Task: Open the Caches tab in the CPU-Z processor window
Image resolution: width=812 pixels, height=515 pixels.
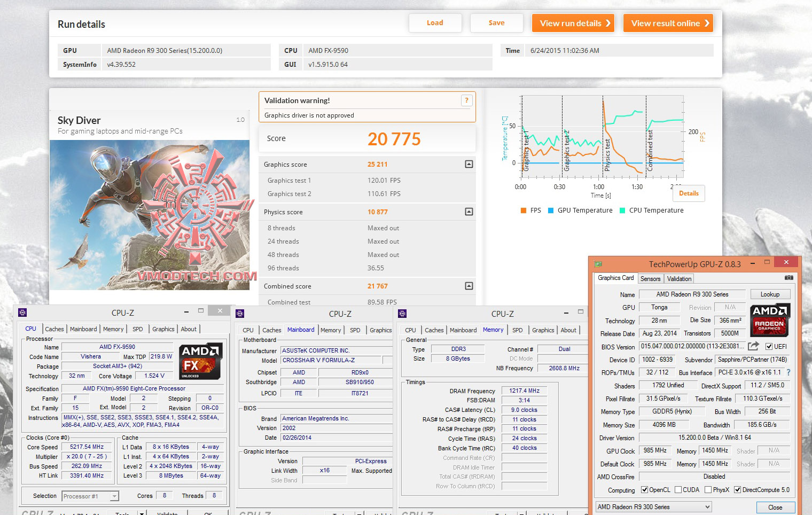Action: pyautogui.click(x=54, y=329)
